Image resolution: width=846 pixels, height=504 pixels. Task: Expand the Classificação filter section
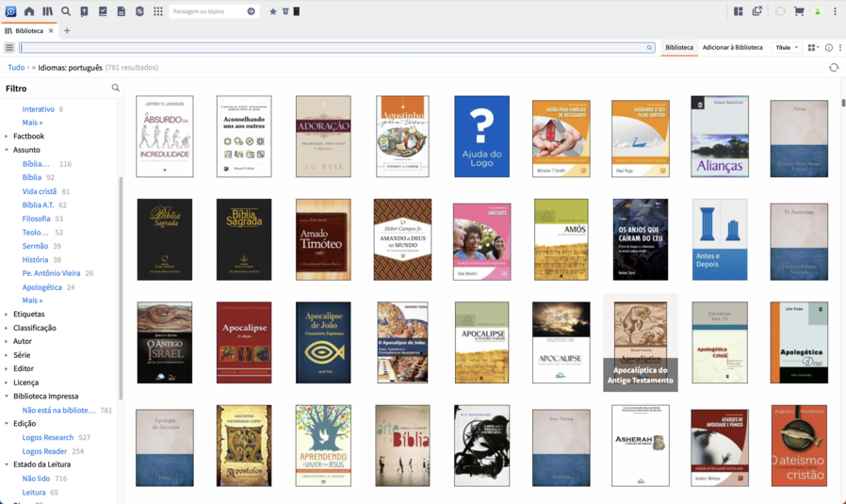[7, 328]
